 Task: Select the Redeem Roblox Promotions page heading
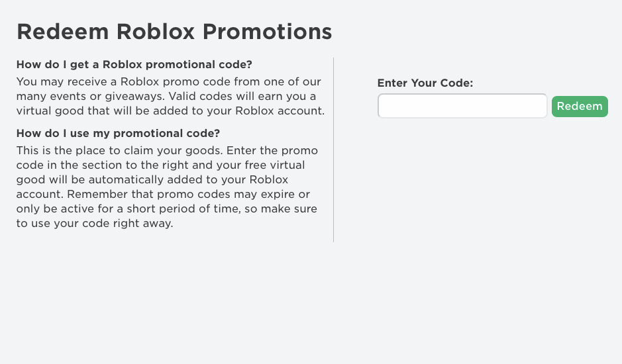174,31
